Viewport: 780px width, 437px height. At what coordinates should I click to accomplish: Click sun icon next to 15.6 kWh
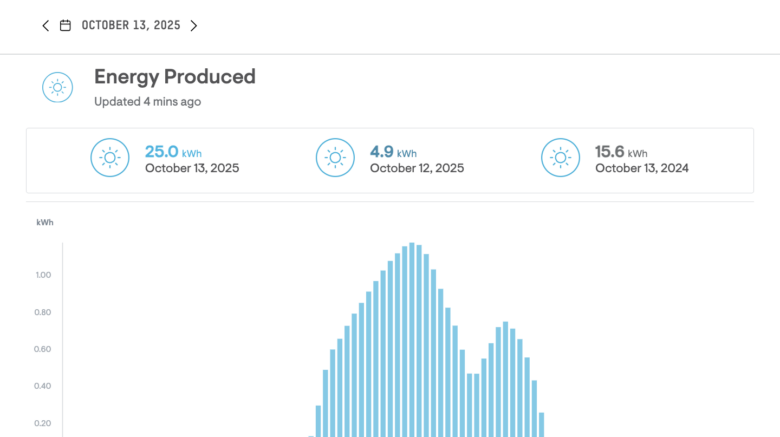coord(559,158)
